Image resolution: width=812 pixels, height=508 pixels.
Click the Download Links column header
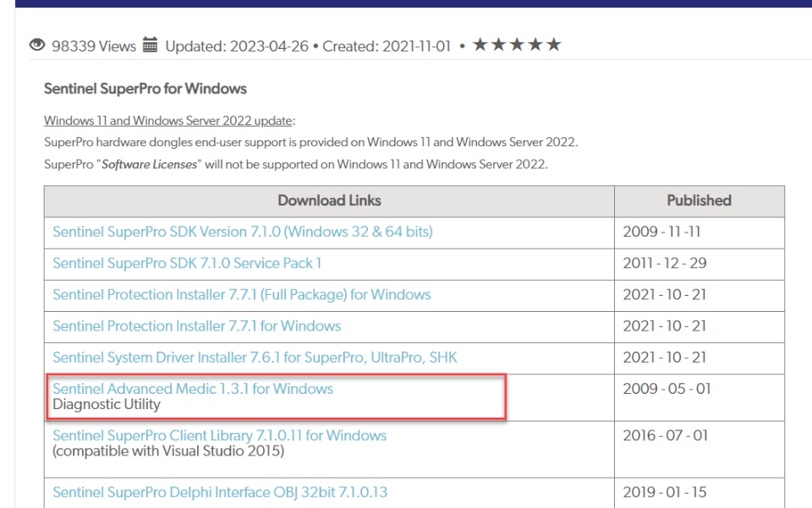(329, 200)
